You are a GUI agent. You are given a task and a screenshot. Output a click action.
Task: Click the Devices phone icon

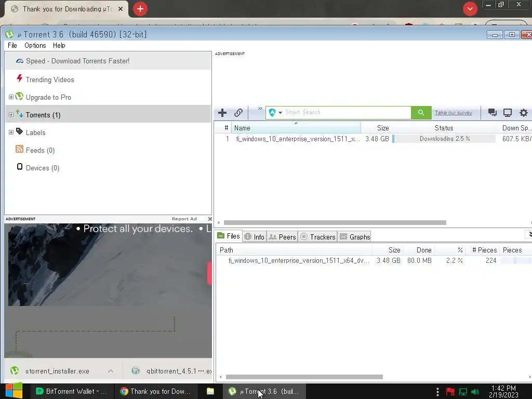[20, 167]
